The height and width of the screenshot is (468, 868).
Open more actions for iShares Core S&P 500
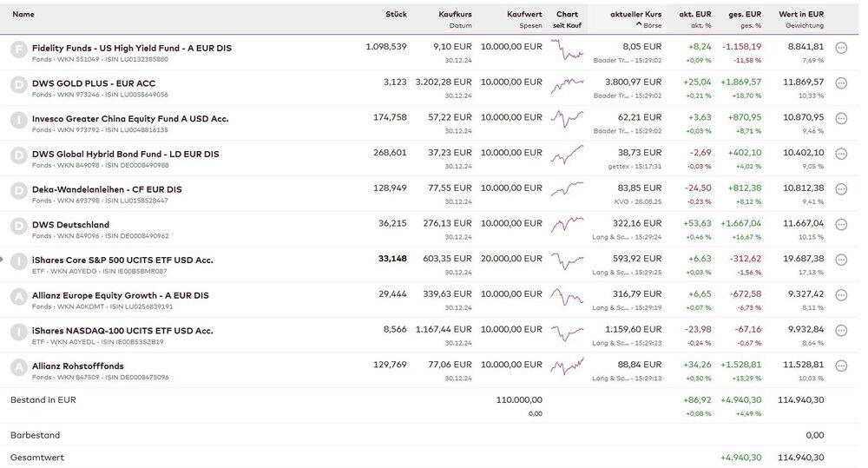pyautogui.click(x=840, y=260)
